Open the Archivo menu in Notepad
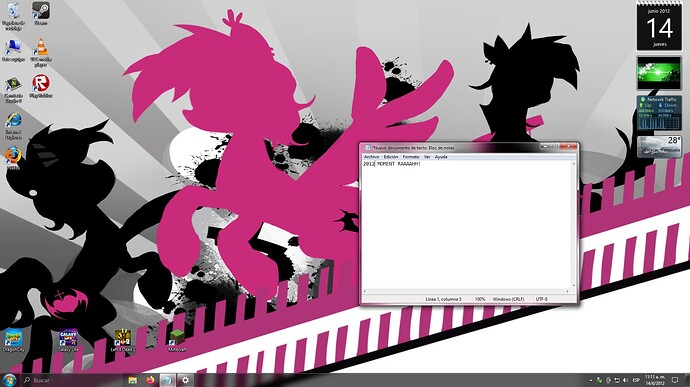The height and width of the screenshot is (387, 690). pos(371,157)
